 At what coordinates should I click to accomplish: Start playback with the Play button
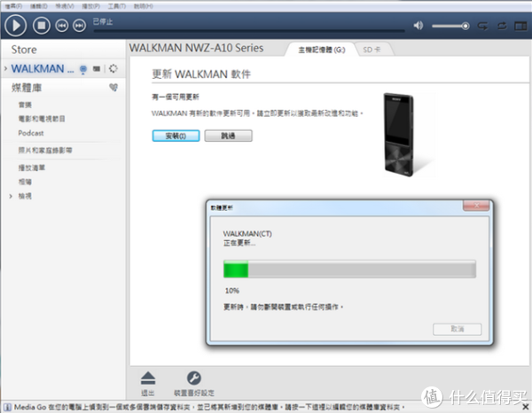(x=16, y=26)
